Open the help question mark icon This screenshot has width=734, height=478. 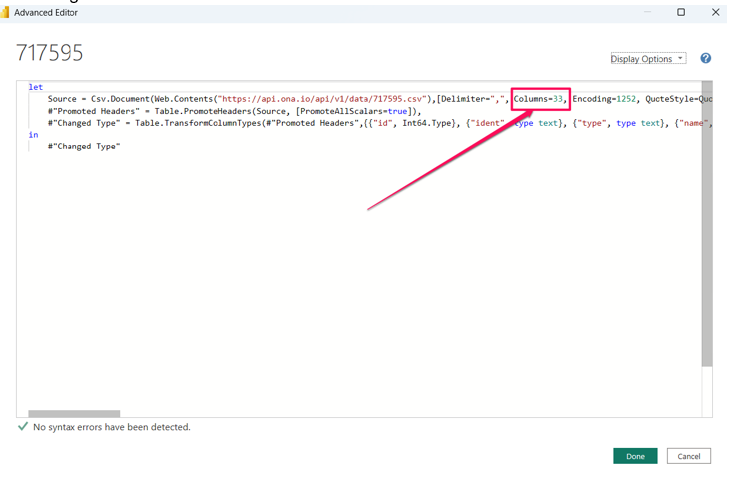coord(705,58)
